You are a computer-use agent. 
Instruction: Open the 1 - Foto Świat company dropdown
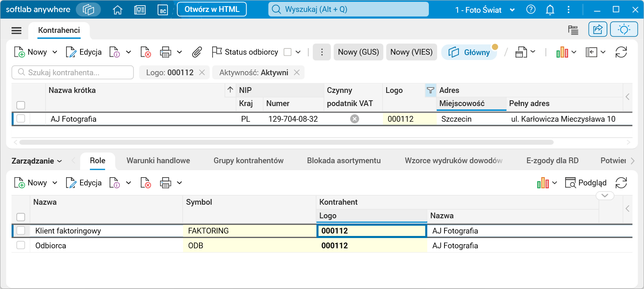[x=485, y=10]
